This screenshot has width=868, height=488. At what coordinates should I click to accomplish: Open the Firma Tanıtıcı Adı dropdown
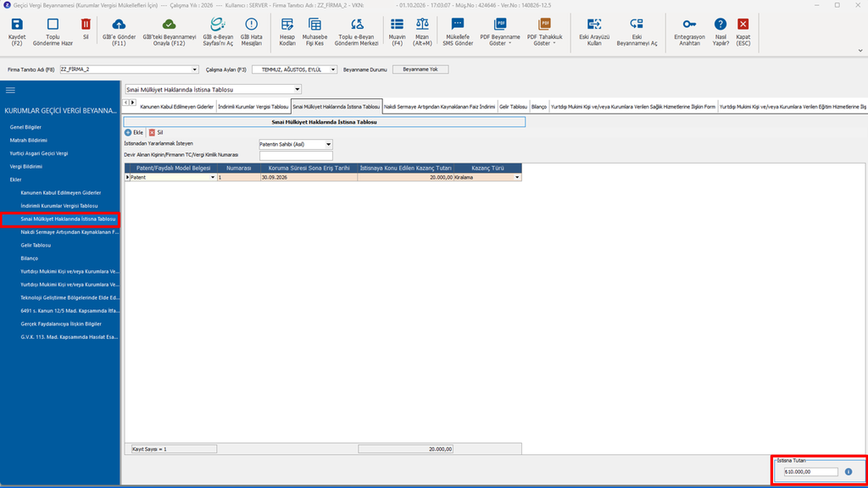tap(194, 69)
